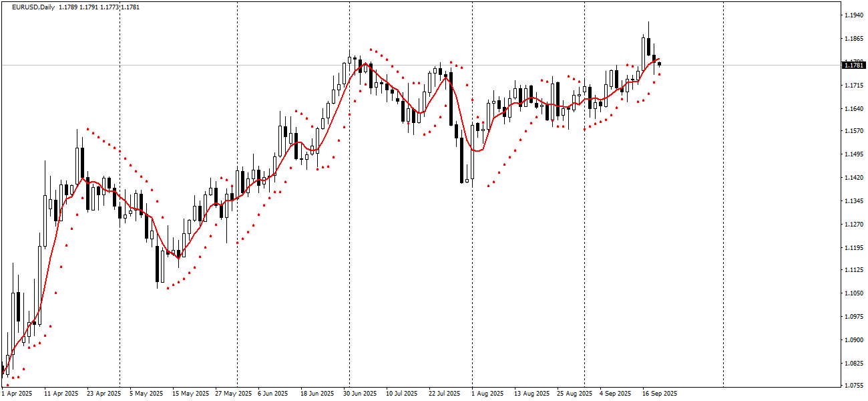
Task: Click the 1.1345 price scale label
Action: coord(853,201)
